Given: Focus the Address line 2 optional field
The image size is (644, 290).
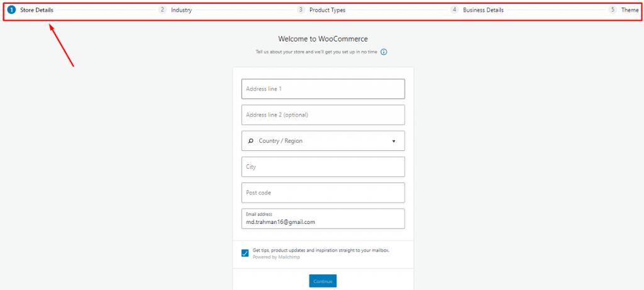Looking at the screenshot, I should pos(323,115).
